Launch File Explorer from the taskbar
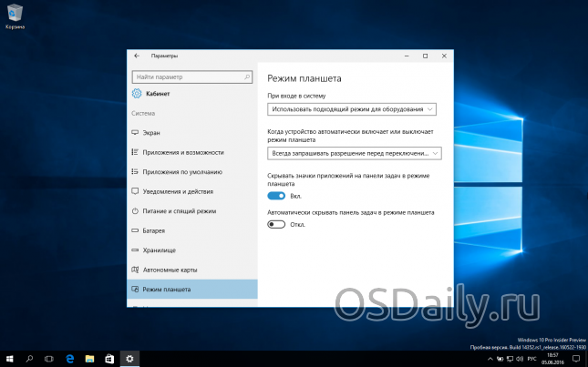Viewport: 588px width, 367px height. [x=89, y=358]
